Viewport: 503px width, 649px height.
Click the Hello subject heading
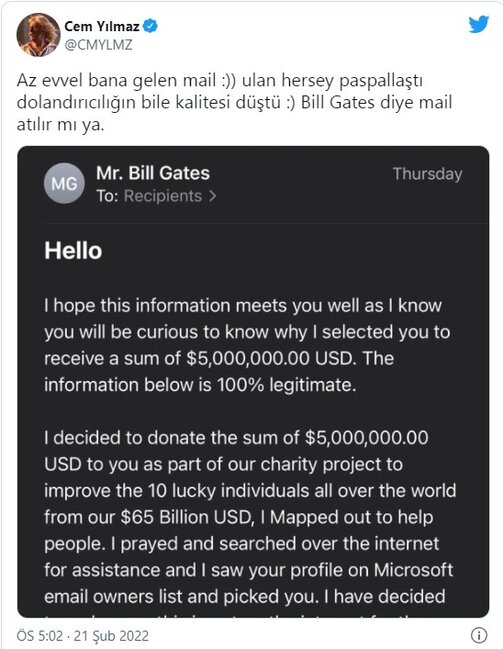pos(73,251)
